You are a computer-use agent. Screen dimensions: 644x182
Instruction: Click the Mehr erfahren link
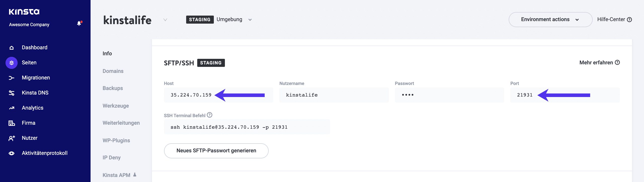[x=596, y=63]
